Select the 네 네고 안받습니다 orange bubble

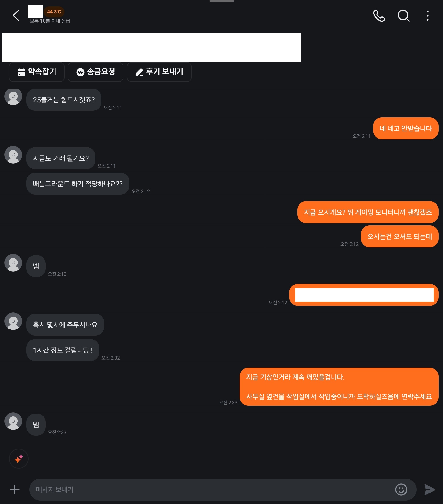406,129
